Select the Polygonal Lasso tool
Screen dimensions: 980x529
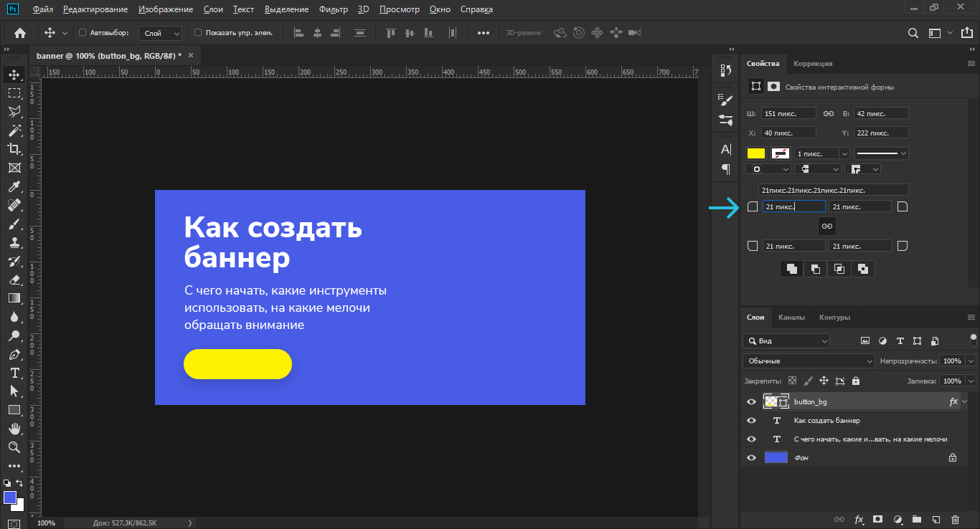(14, 112)
